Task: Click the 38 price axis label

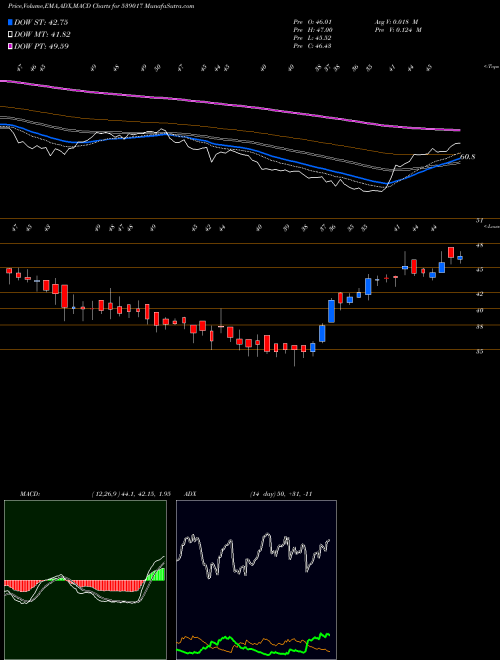Action: click(x=479, y=326)
